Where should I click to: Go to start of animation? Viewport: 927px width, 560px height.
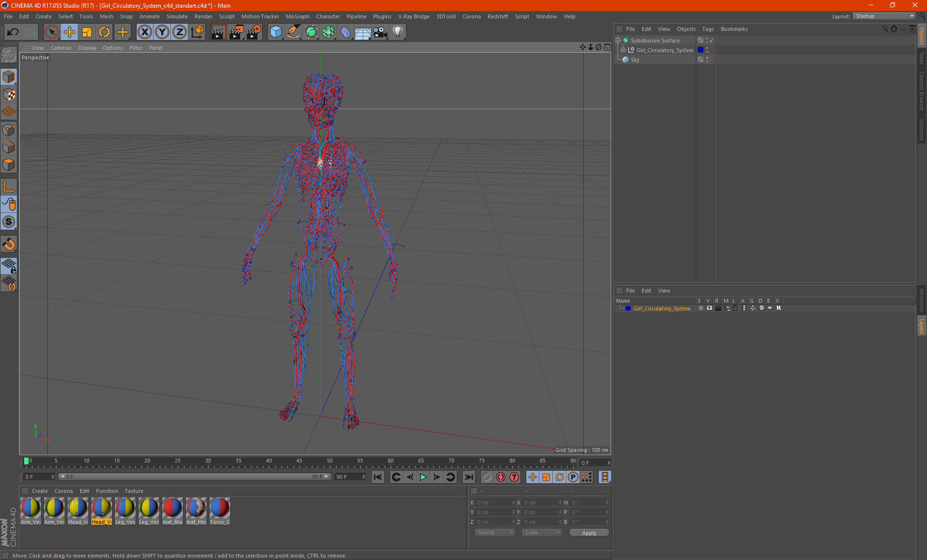coord(378,477)
